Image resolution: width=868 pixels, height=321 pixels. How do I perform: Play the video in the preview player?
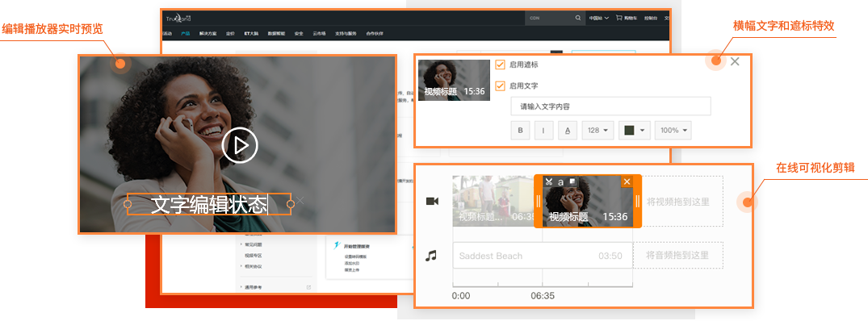click(x=240, y=145)
